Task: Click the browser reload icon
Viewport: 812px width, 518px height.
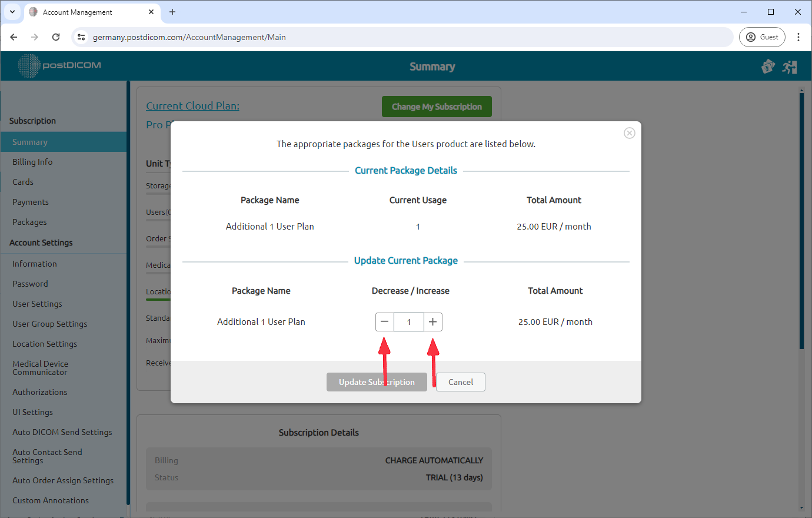Action: 56,36
